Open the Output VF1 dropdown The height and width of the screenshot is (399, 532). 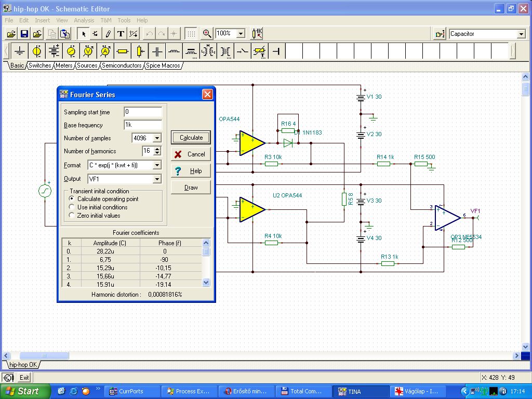point(157,179)
